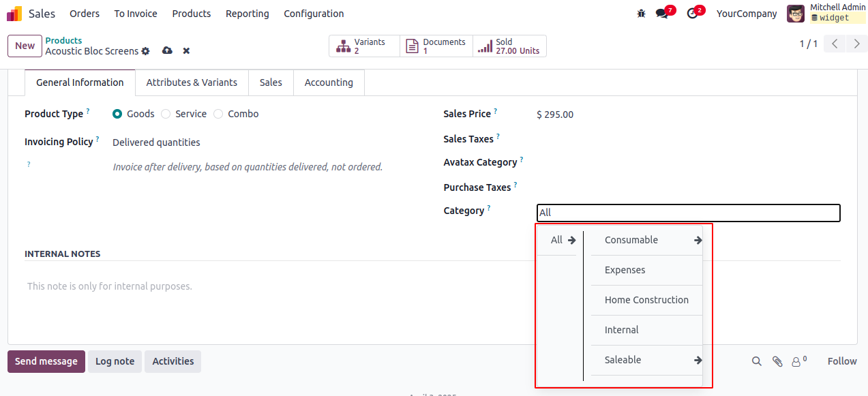Open the Reporting menu
Viewport: 868px width, 396px height.
pyautogui.click(x=247, y=14)
